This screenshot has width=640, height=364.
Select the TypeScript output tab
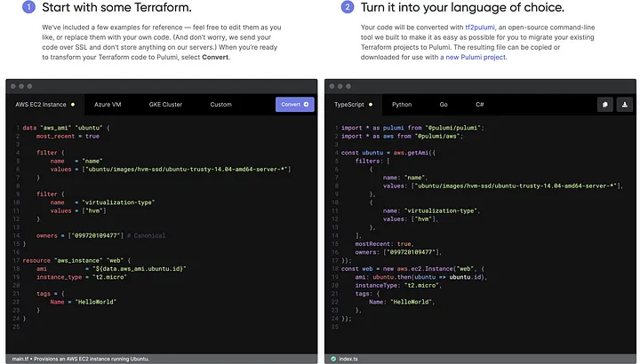point(353,105)
